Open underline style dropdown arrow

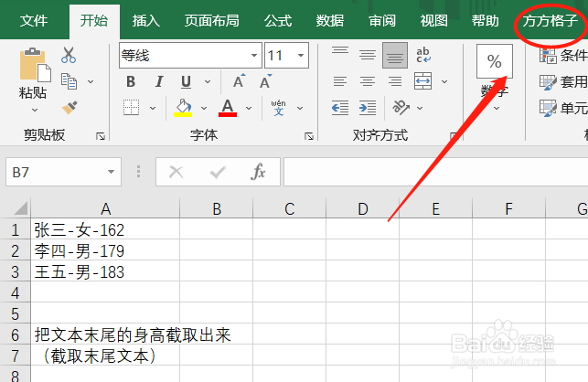(x=208, y=81)
